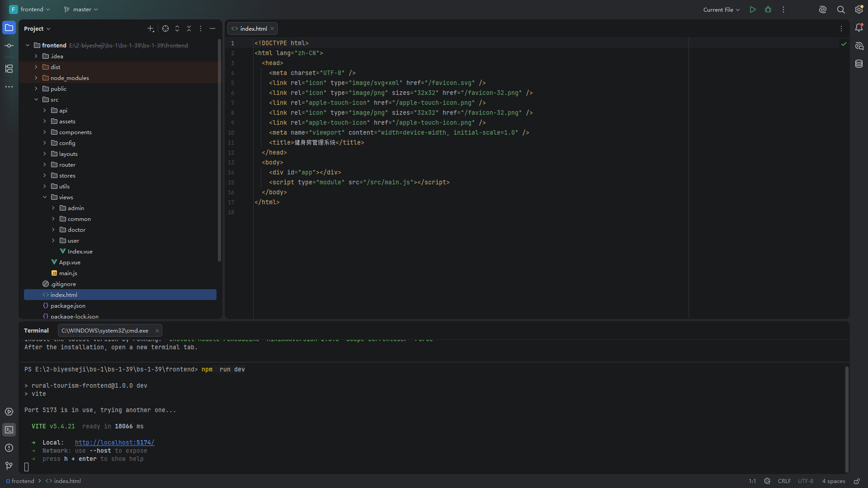The height and width of the screenshot is (488, 868).
Task: Open editor tab options menu
Action: pos(841,28)
